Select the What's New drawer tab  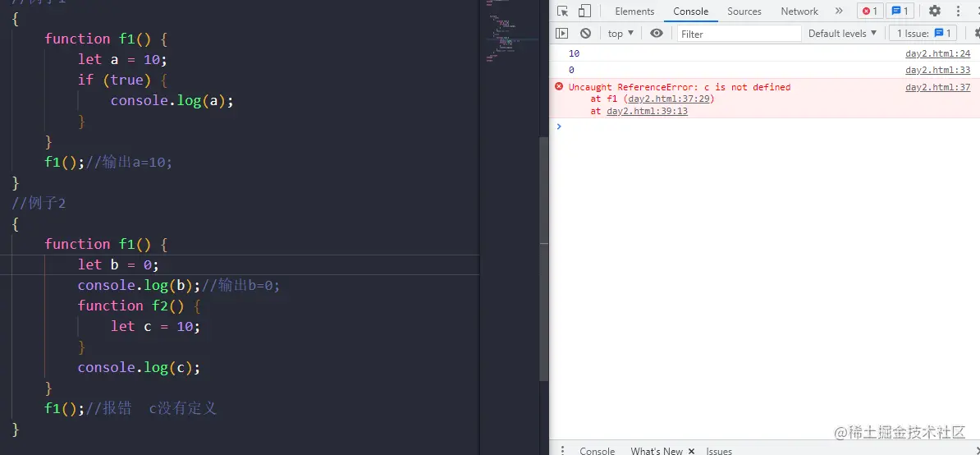[657, 451]
